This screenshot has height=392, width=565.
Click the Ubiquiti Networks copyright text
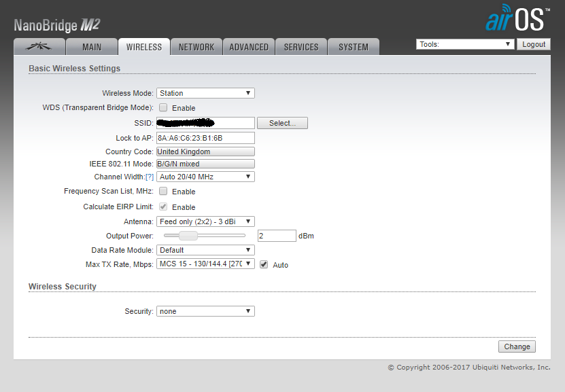(x=469, y=367)
